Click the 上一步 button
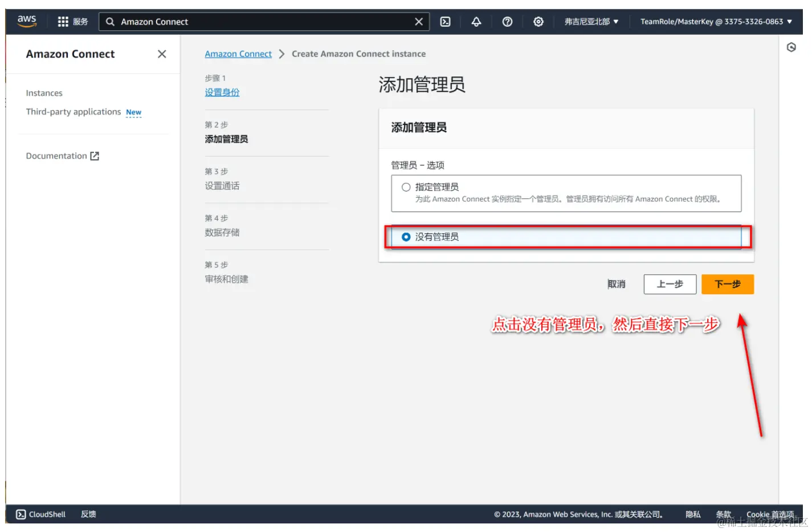This screenshot has width=812, height=532. pyautogui.click(x=670, y=284)
